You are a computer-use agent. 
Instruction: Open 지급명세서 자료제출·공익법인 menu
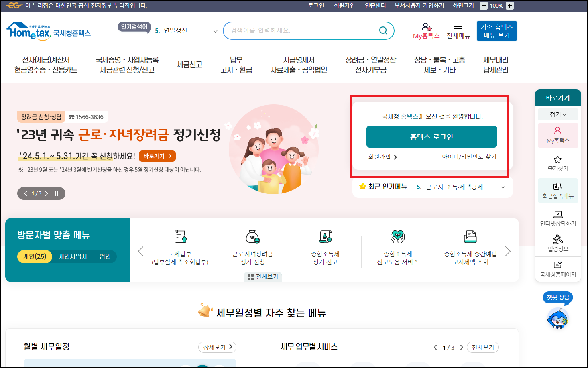coord(299,65)
